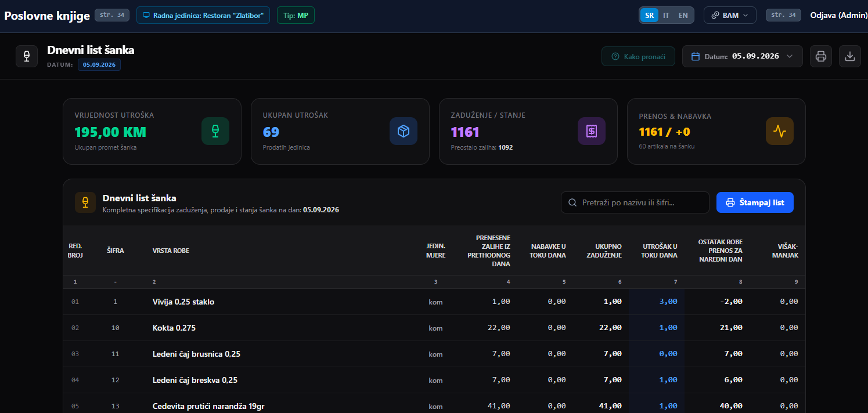This screenshot has width=868, height=413.
Task: Click JEDIN. MJERE column header
Action: point(435,251)
